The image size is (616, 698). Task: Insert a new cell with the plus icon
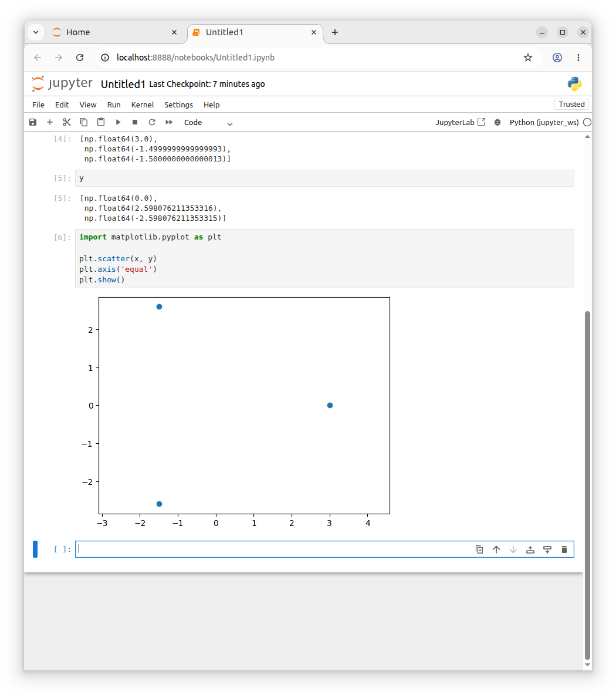(50, 122)
